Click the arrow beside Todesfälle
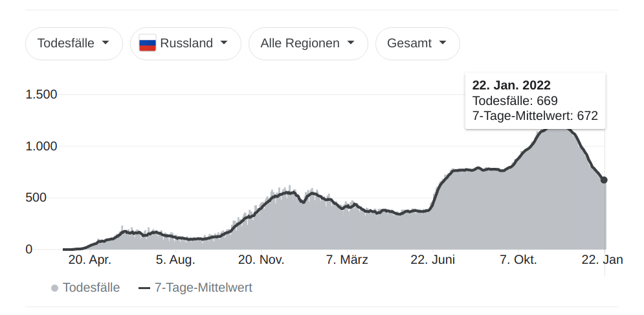The width and height of the screenshot is (644, 315). click(105, 43)
